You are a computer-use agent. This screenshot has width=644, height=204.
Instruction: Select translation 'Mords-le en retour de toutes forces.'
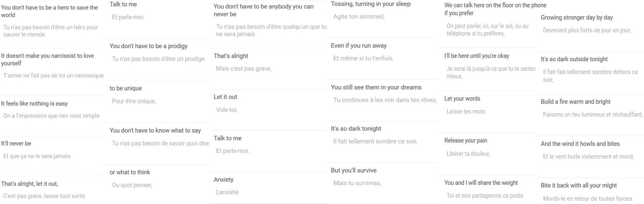click(588, 199)
